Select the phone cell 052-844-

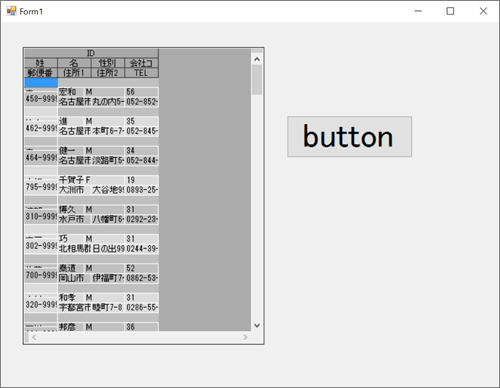point(142,160)
